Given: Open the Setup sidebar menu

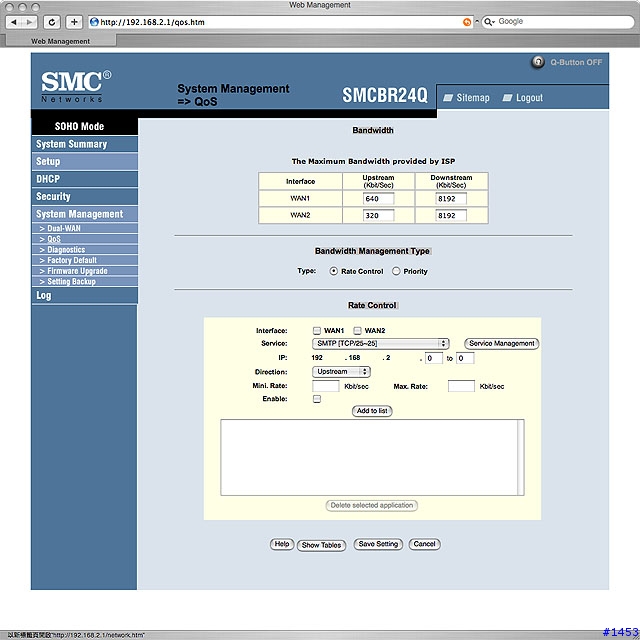Looking at the screenshot, I should pos(84,162).
